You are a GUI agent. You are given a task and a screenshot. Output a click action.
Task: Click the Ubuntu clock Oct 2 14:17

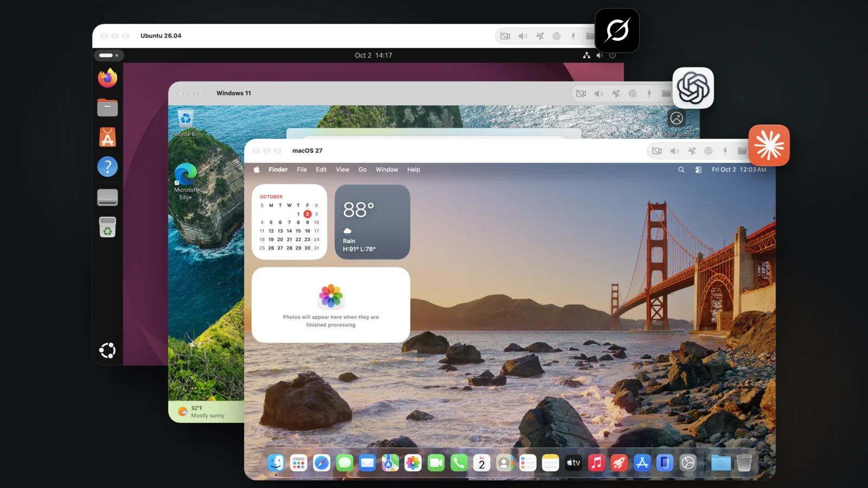(x=373, y=55)
